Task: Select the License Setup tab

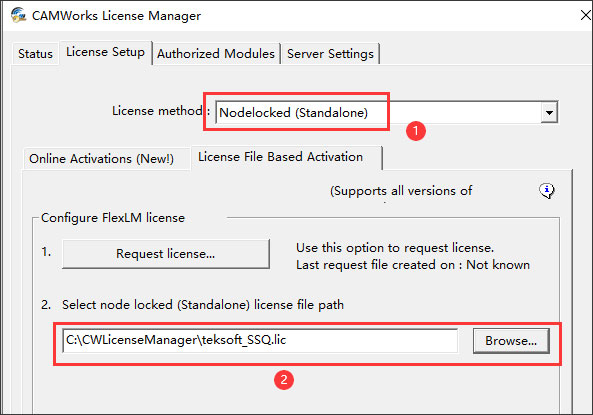Action: pos(106,52)
